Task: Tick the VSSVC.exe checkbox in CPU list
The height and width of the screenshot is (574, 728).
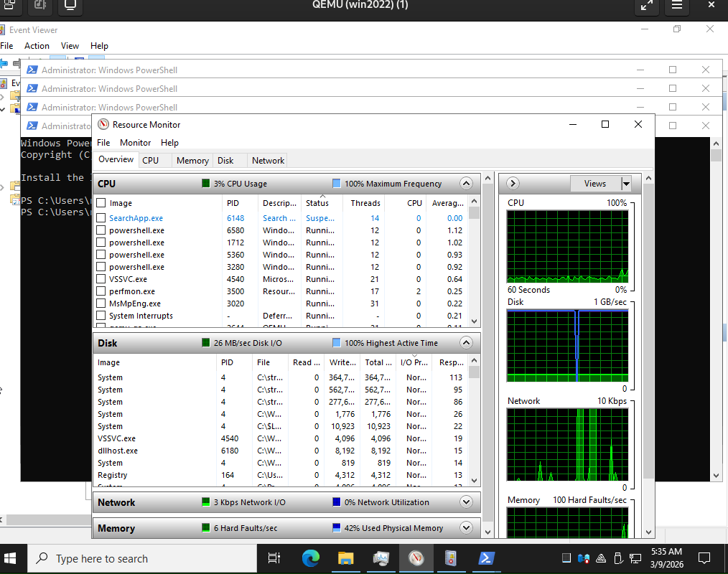Action: pyautogui.click(x=101, y=279)
